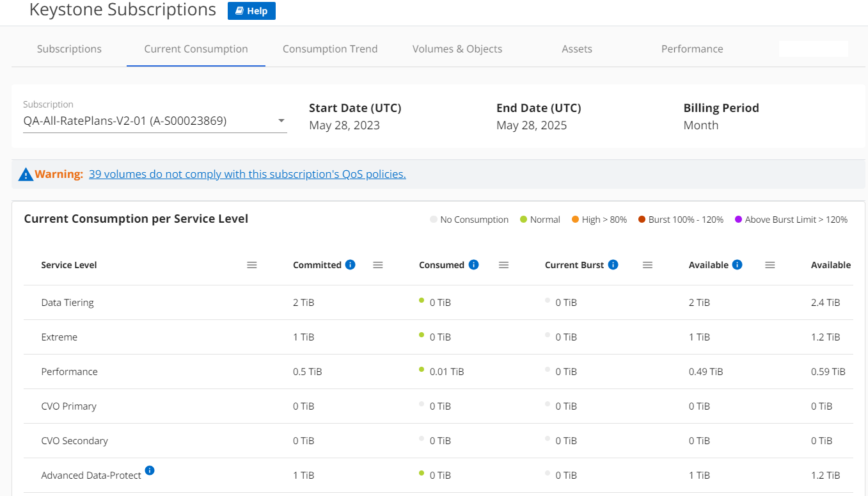Go to Volumes & Objects tab

pos(457,49)
